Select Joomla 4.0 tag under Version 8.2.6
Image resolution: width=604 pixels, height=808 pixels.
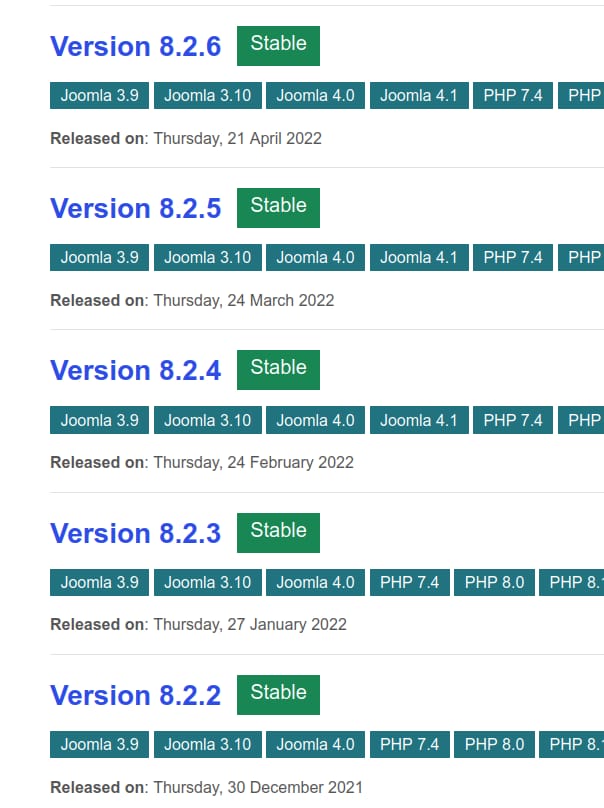[315, 95]
